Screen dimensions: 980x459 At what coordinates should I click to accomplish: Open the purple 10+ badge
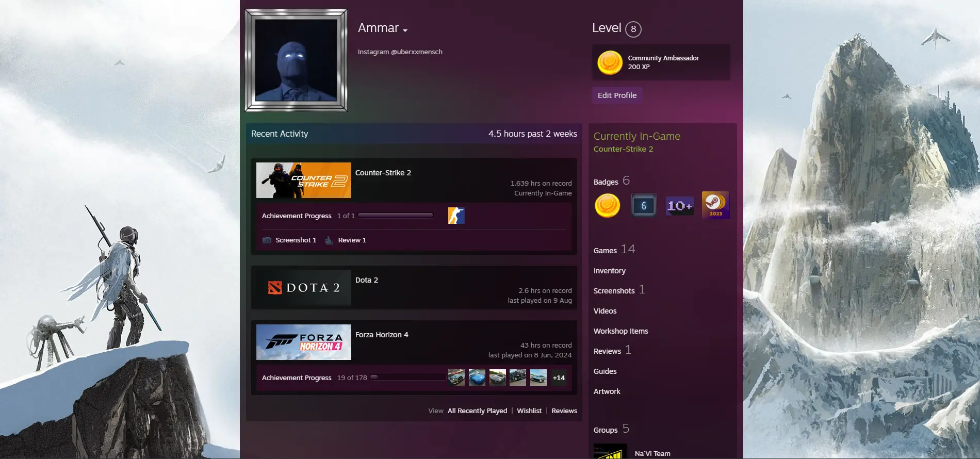click(680, 205)
